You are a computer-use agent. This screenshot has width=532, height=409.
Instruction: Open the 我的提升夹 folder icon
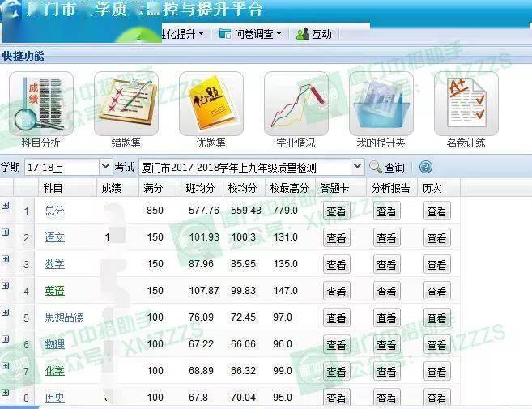381,104
